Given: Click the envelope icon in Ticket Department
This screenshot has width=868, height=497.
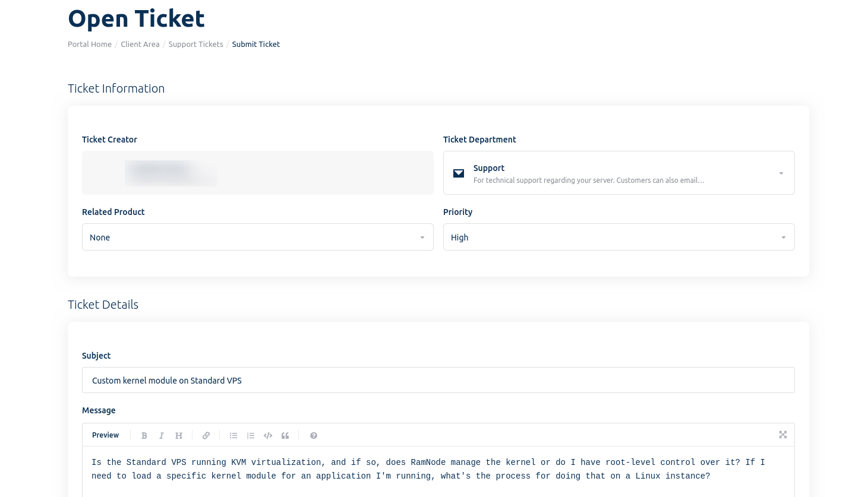Looking at the screenshot, I should pos(459,173).
